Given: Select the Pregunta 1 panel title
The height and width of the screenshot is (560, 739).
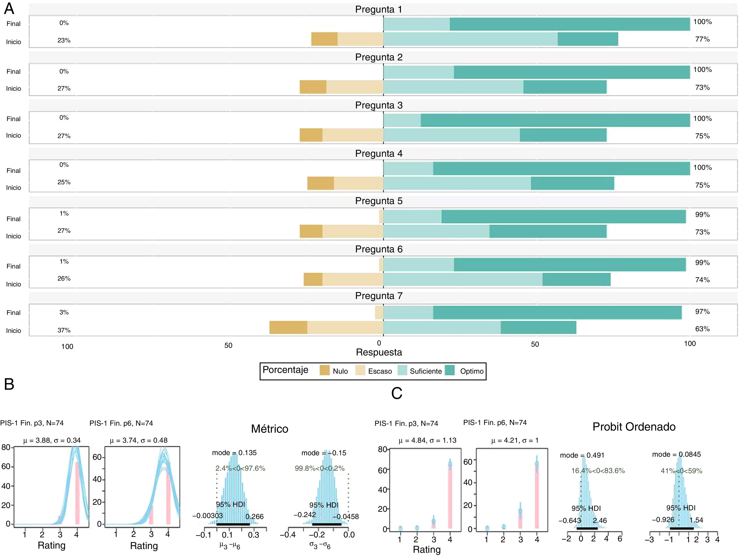Looking at the screenshot, I should tap(378, 9).
